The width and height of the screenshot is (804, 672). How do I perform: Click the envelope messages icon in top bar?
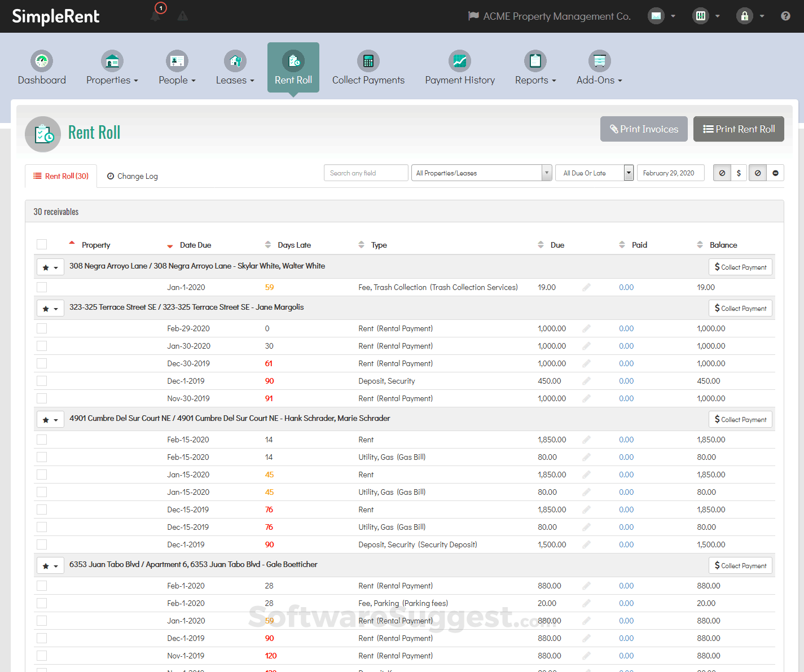click(x=656, y=16)
